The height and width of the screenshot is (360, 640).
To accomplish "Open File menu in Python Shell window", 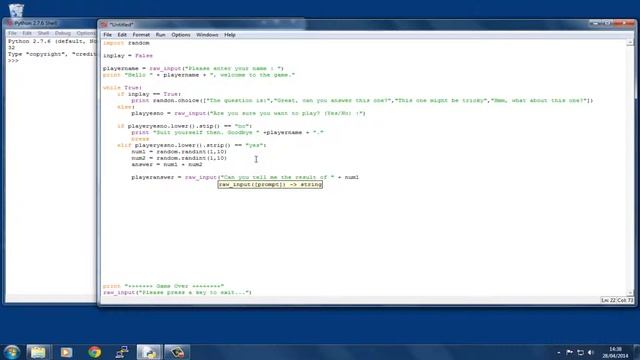I will point(13,33).
